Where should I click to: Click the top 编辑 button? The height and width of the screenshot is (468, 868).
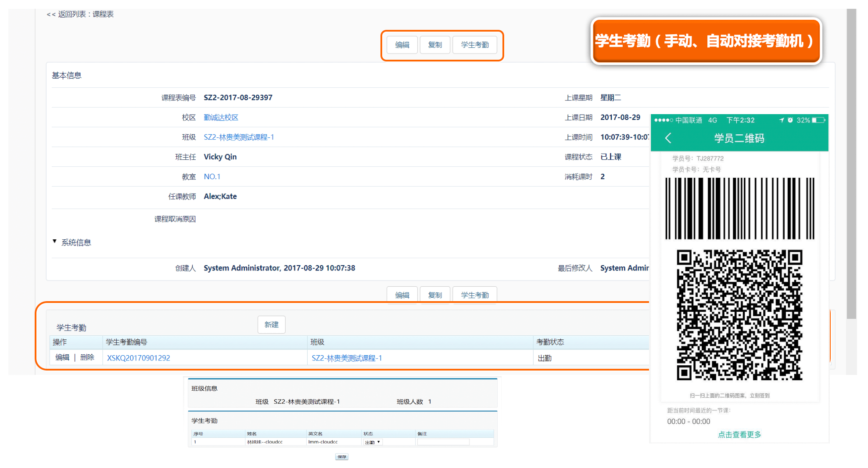402,45
